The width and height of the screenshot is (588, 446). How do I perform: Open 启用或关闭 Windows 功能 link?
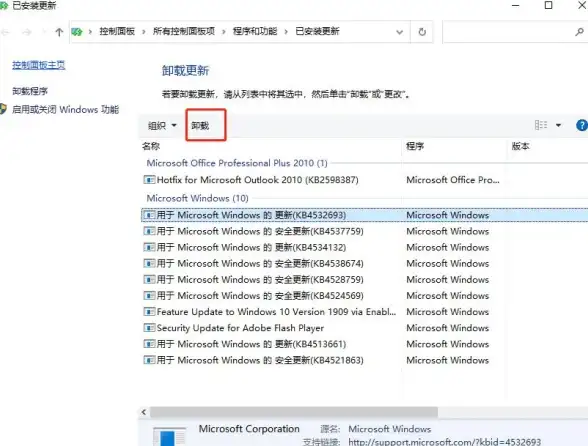[x=65, y=110]
